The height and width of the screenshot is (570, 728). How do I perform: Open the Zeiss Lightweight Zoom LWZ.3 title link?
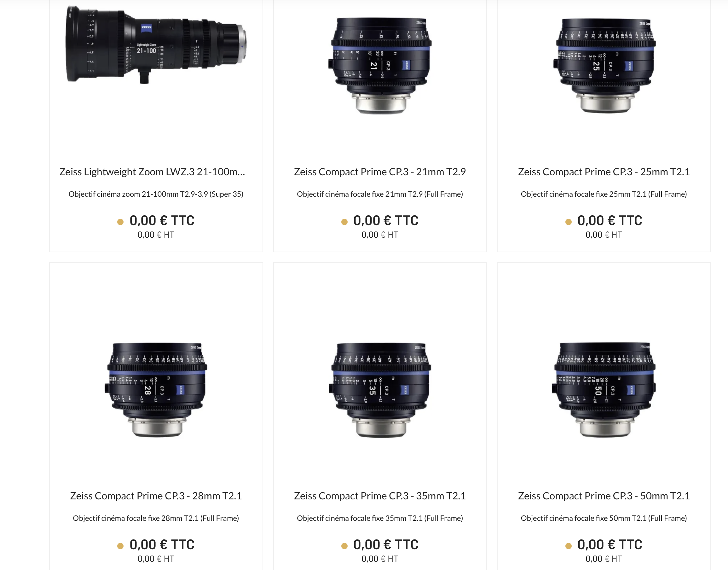click(152, 172)
